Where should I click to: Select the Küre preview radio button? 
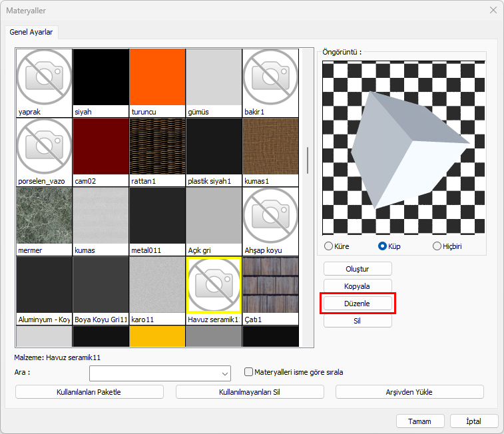(328, 246)
